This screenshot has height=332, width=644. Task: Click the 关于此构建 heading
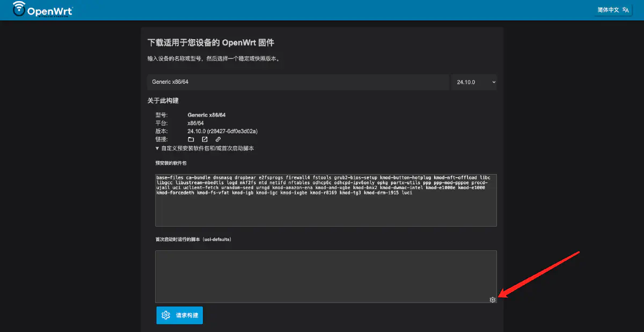click(163, 100)
